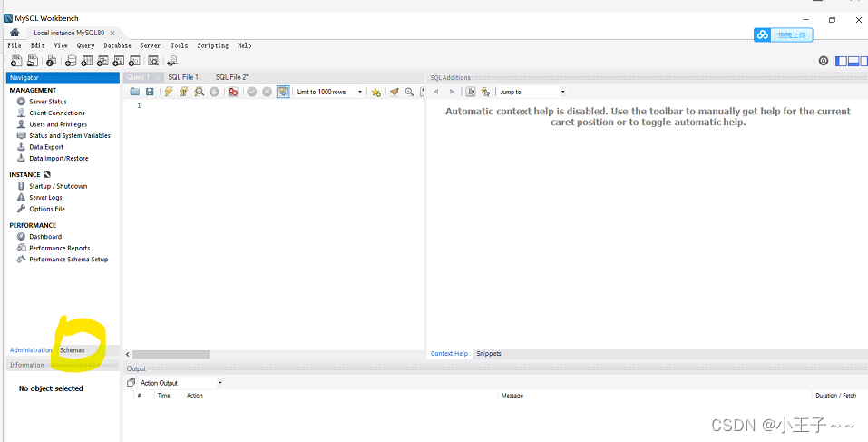
Task: Create a new schema icon
Action: [71, 61]
